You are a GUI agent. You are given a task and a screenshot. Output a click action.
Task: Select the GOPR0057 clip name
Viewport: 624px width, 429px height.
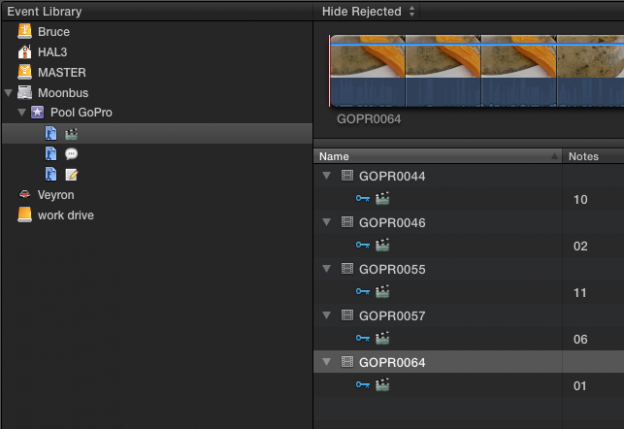(392, 316)
